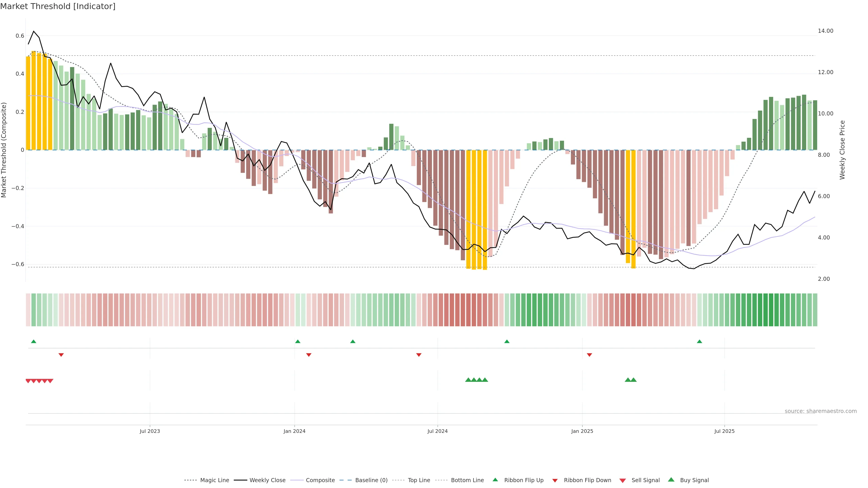Click the ribbon flip up marker near Jan 2024
Screen dimensions: 868x488
pyautogui.click(x=297, y=342)
